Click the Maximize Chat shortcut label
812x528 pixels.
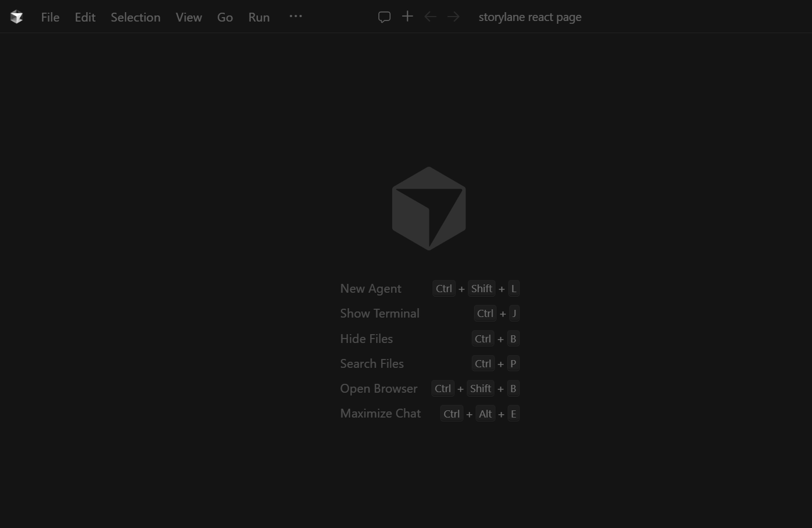tap(381, 413)
